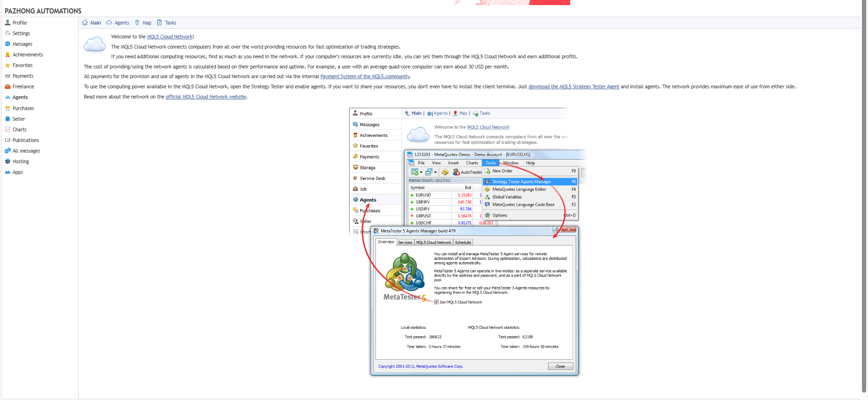Follow the MQL5 Cloud Network welcome link
868x400 pixels.
click(x=170, y=37)
